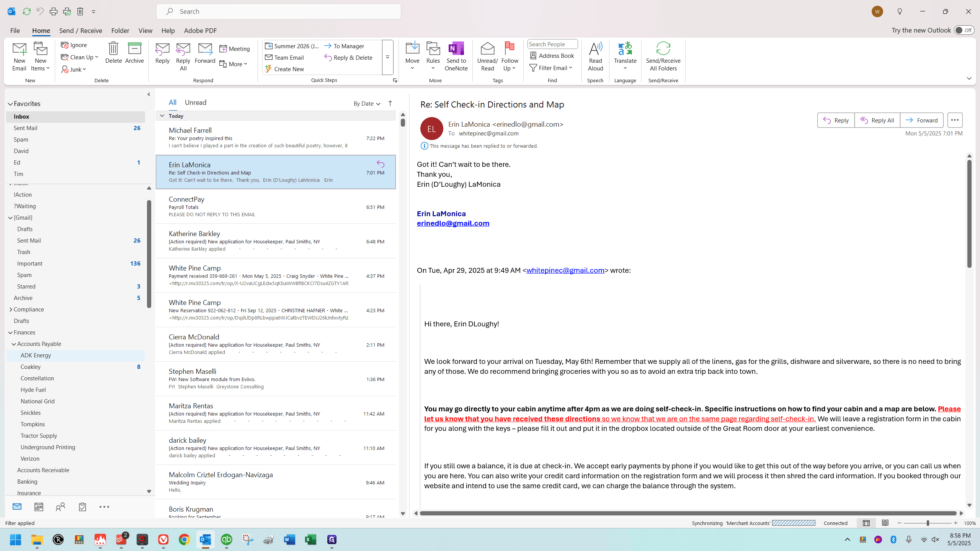980x551 pixels.
Task: Run the To Manager quick step
Action: click(344, 46)
